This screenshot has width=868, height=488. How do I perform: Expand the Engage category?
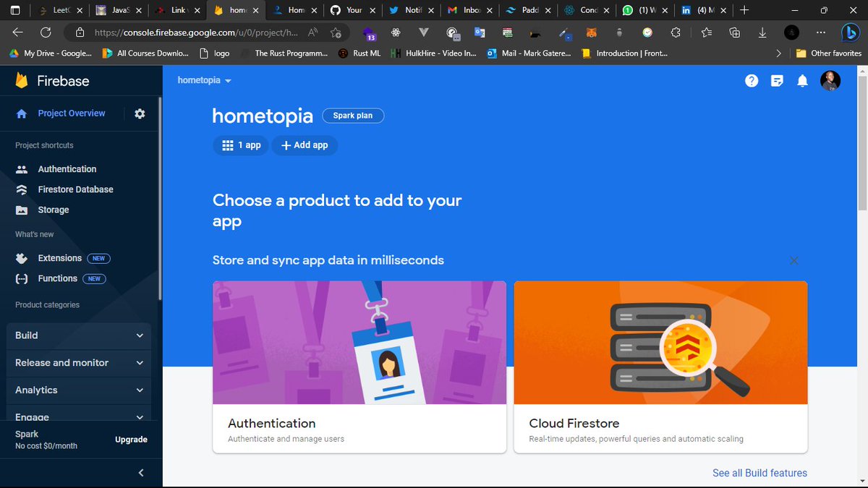click(80, 416)
